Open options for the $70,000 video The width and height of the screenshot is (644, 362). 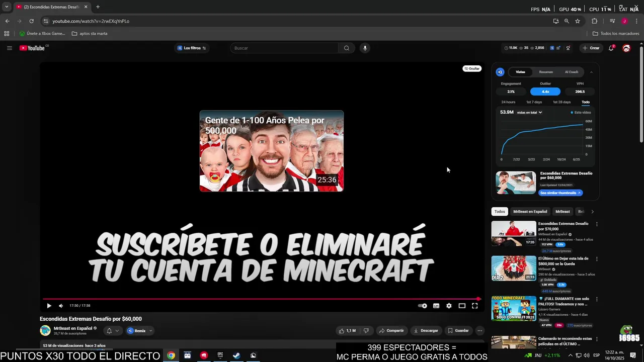(x=597, y=224)
